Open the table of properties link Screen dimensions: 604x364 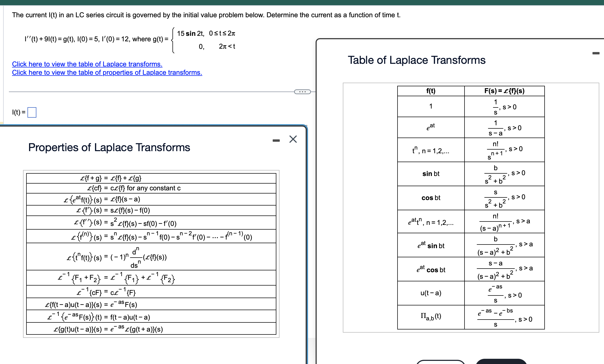107,72
